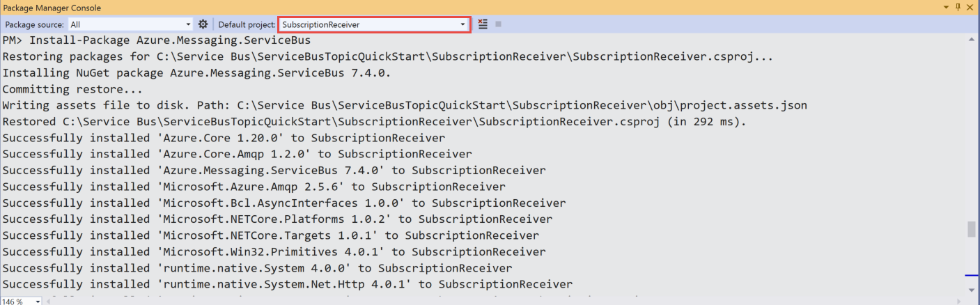Toggle auto-hide pin for console panel
This screenshot has height=305, width=980.
[x=958, y=7]
